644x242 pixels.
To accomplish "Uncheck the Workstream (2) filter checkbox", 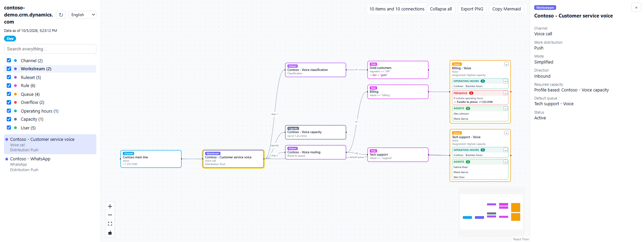I will pos(9,69).
